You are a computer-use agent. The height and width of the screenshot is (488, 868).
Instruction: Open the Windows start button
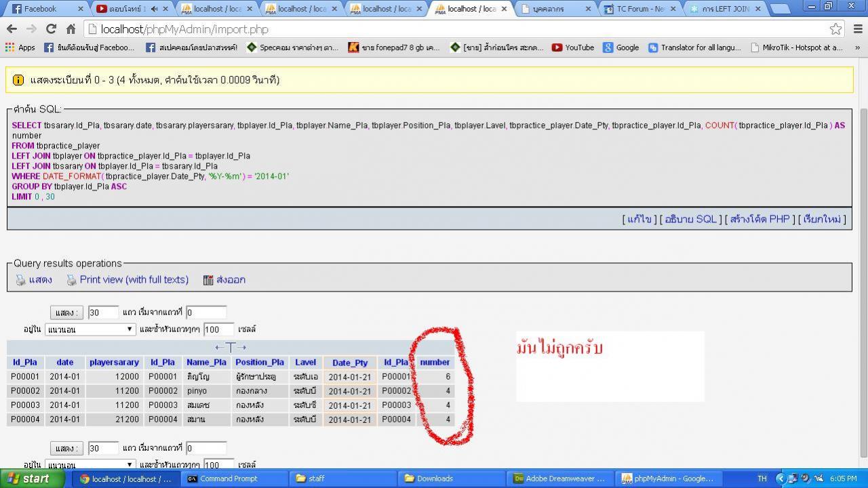pos(33,479)
